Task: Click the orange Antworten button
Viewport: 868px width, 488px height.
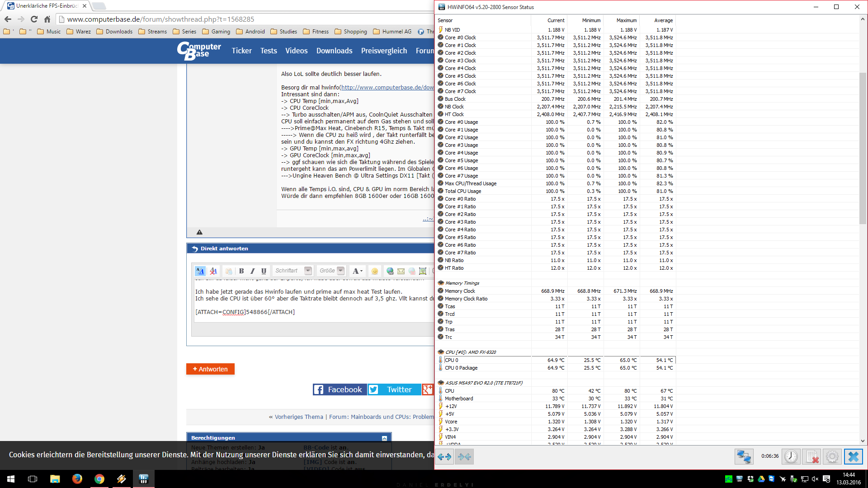Action: click(210, 369)
